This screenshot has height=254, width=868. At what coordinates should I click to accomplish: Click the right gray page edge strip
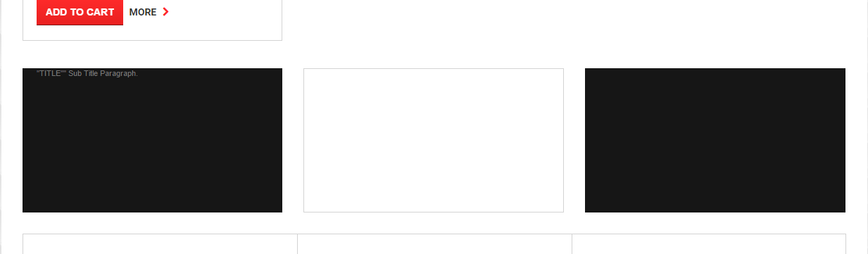[866, 127]
